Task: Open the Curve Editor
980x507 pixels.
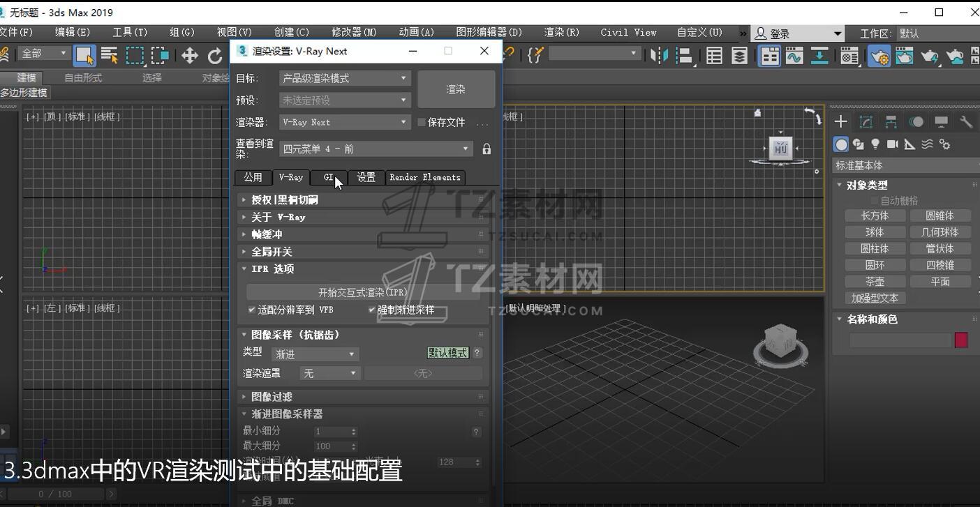Action: 794,56
